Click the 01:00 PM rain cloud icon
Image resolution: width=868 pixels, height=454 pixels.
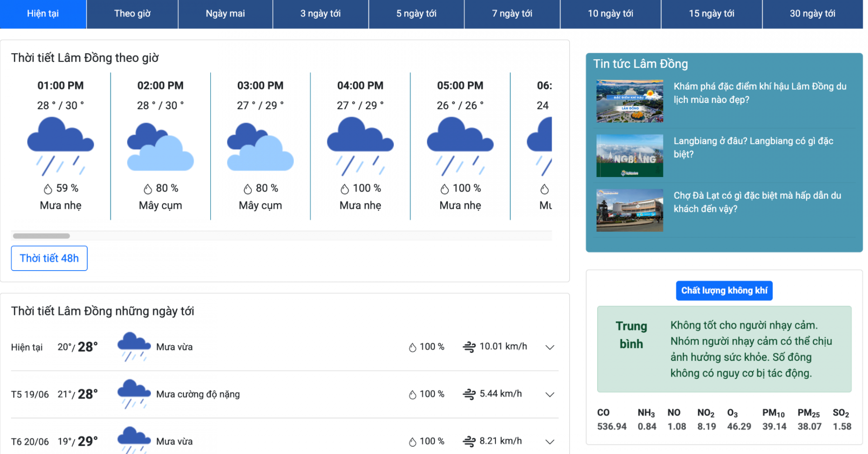point(61,146)
